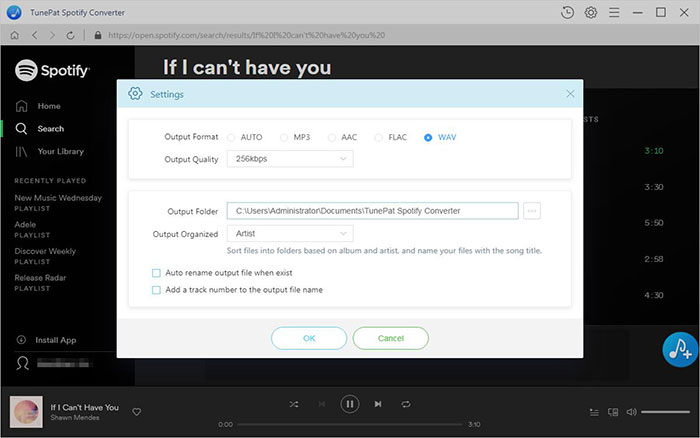Screen dimensions: 700x438
Task: Pause the current song
Action: pos(350,404)
